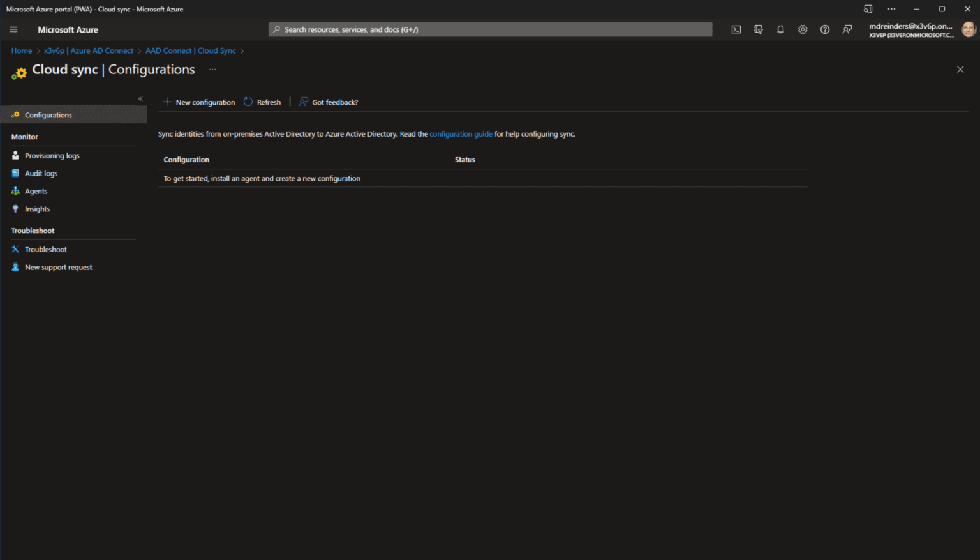Open the Notifications bell
The width and height of the screenshot is (980, 560).
(780, 29)
